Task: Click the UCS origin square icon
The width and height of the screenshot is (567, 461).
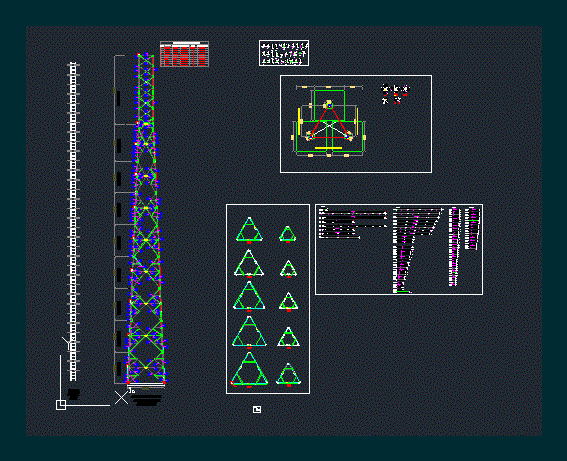Action: tap(61, 405)
